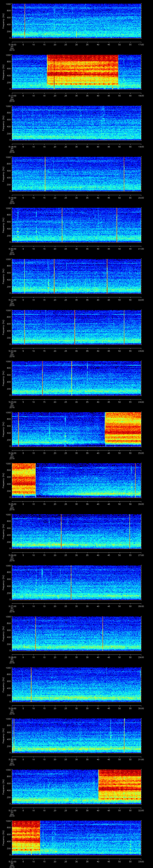Click the 33:00 end time label

click(141, 861)
